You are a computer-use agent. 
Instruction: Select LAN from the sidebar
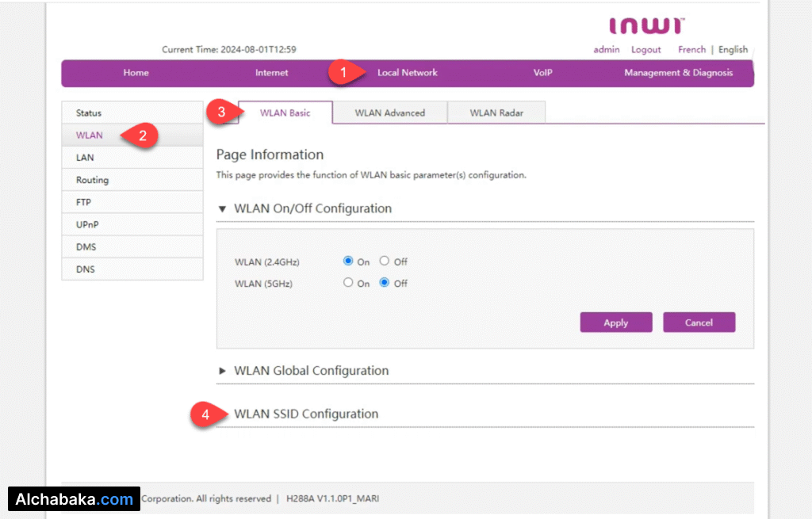coord(84,157)
